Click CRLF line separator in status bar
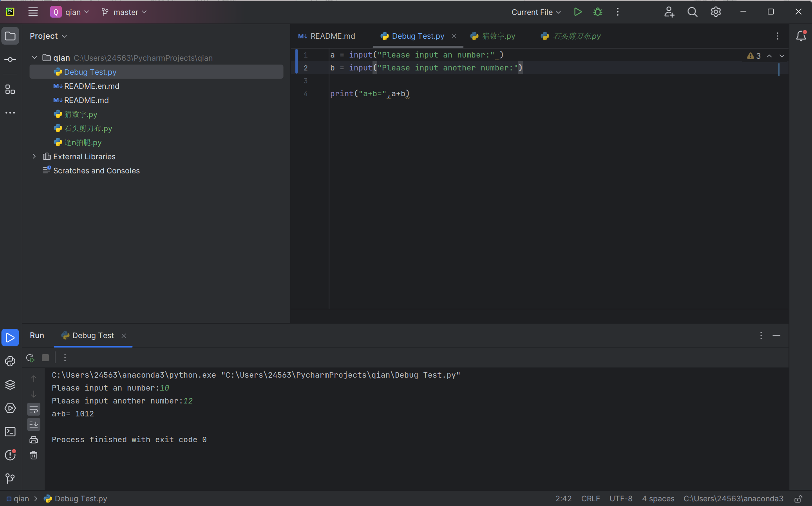Image resolution: width=812 pixels, height=506 pixels. (590, 499)
